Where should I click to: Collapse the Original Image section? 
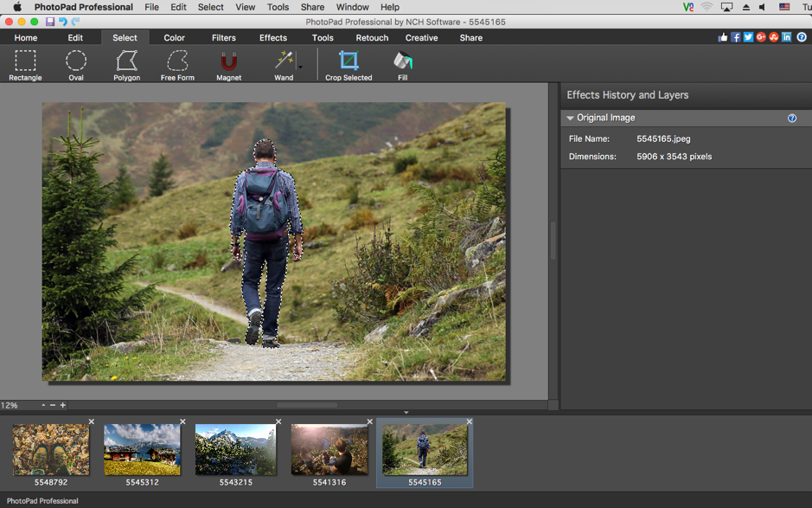(x=570, y=118)
